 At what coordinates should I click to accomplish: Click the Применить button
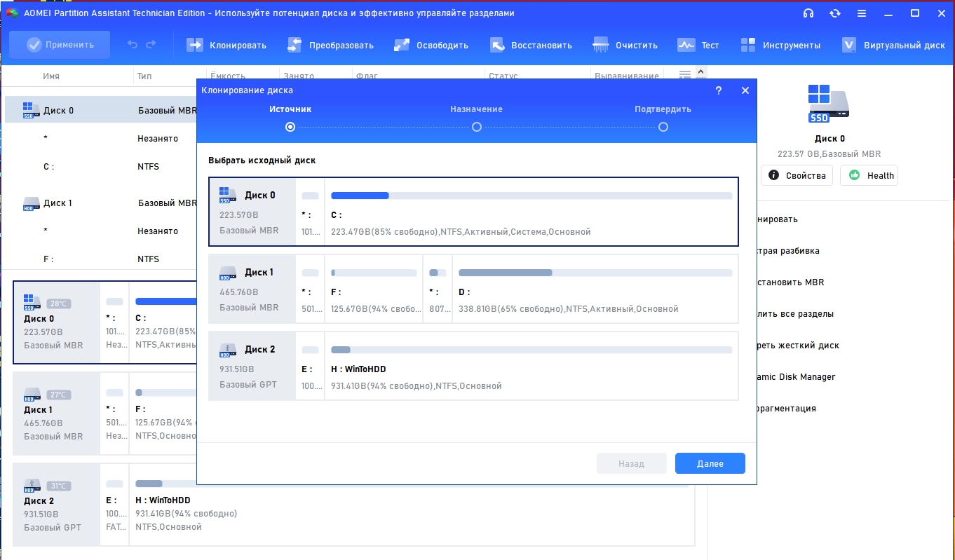(x=60, y=45)
